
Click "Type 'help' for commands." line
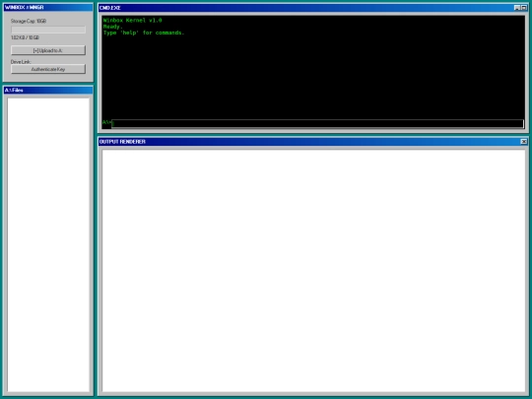click(144, 33)
